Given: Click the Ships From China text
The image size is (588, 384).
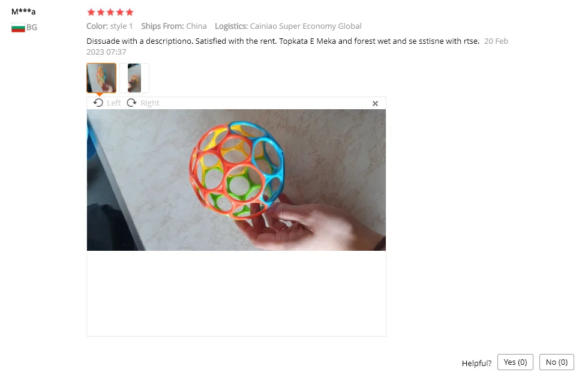Looking at the screenshot, I should pos(174,26).
